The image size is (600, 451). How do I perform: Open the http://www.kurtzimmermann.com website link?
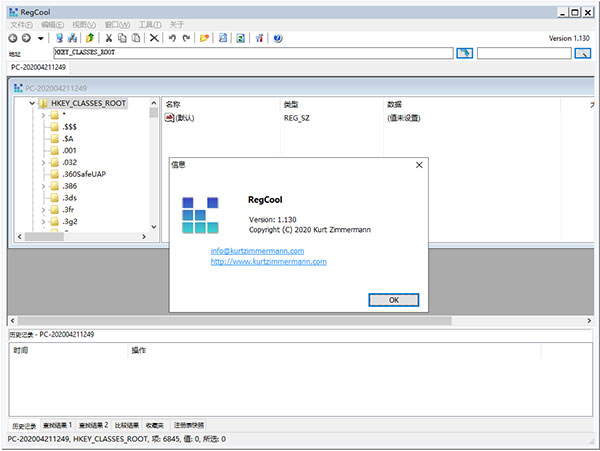coord(269,262)
